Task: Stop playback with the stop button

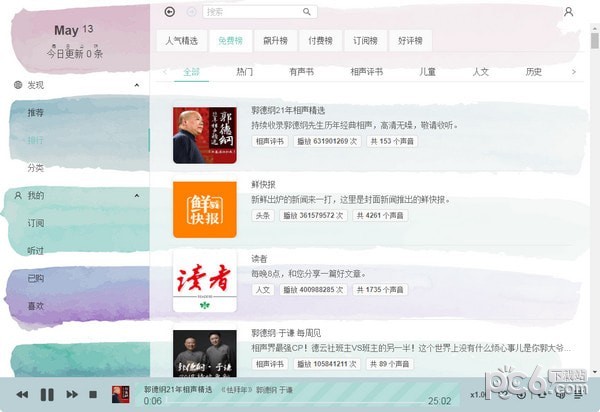Action: [x=93, y=394]
